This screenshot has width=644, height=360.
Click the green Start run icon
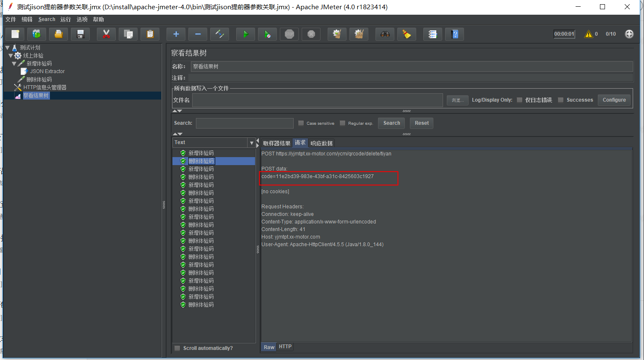pos(245,34)
